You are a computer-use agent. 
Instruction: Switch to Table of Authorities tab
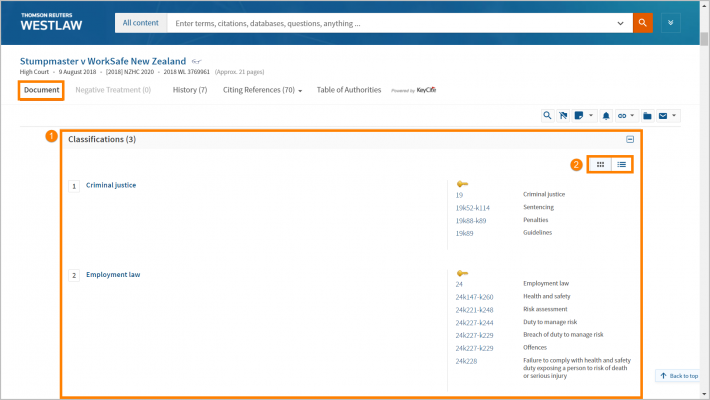tap(349, 90)
